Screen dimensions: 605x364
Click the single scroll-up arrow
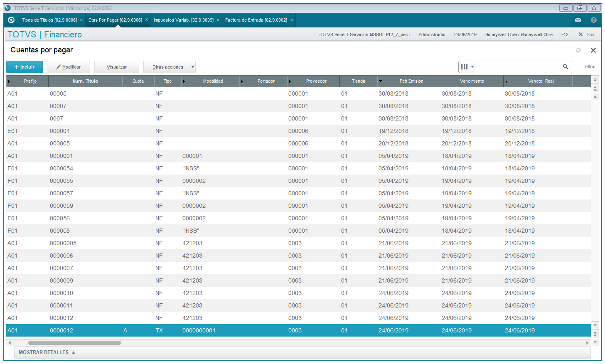[595, 96]
